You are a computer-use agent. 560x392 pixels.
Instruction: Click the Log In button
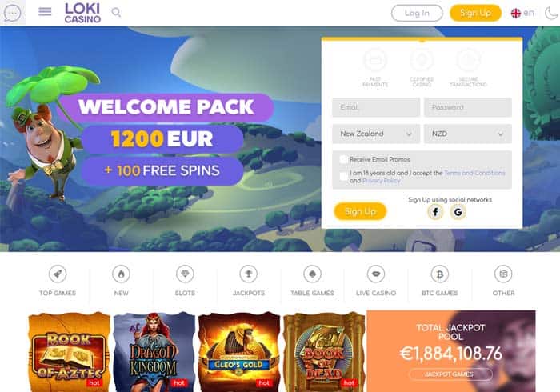click(x=417, y=13)
